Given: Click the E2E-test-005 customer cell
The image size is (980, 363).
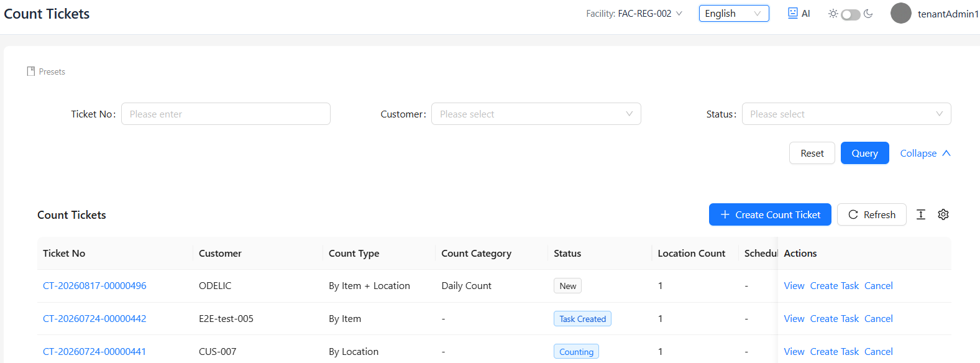Looking at the screenshot, I should coord(226,319).
